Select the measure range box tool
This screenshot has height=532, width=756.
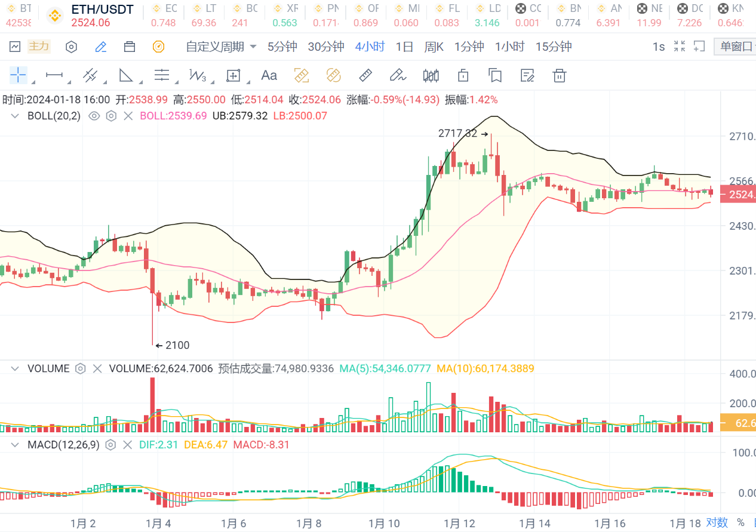(233, 75)
